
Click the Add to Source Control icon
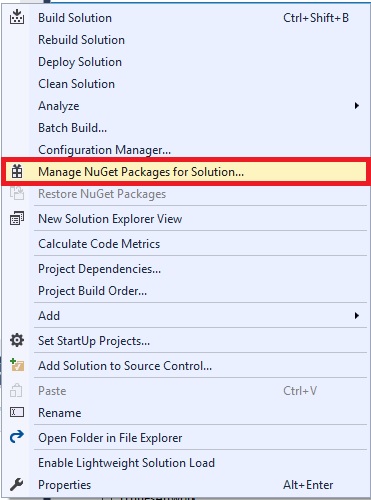tap(17, 365)
